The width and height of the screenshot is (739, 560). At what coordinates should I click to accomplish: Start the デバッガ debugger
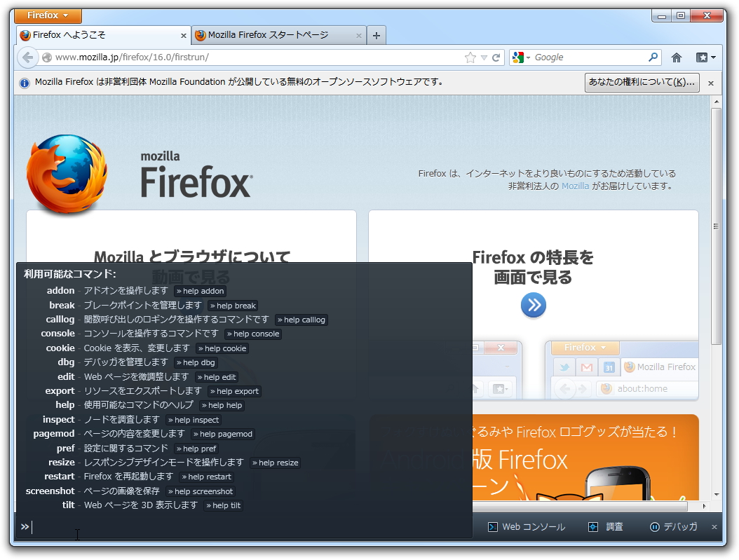(672, 527)
